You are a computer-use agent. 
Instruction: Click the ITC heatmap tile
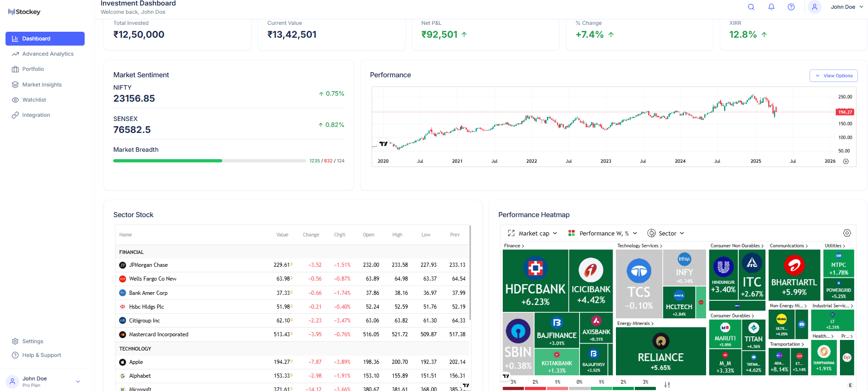click(x=752, y=274)
